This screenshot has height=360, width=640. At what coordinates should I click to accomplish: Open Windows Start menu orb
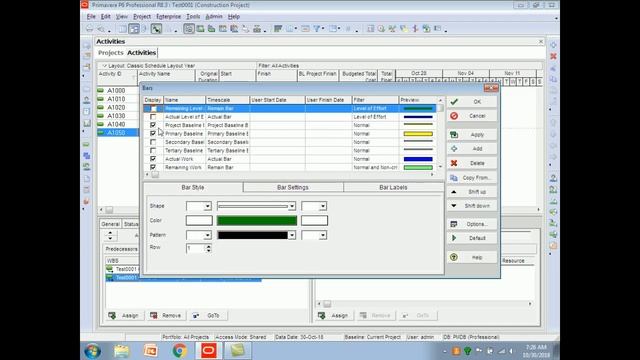pyautogui.click(x=93, y=351)
